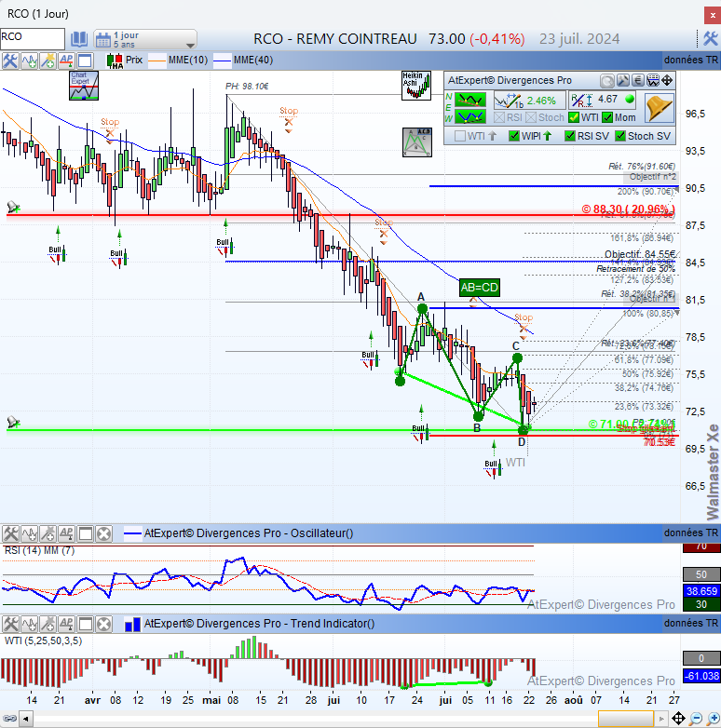
Task: Uncheck the WIPI checkbox
Action: click(514, 136)
